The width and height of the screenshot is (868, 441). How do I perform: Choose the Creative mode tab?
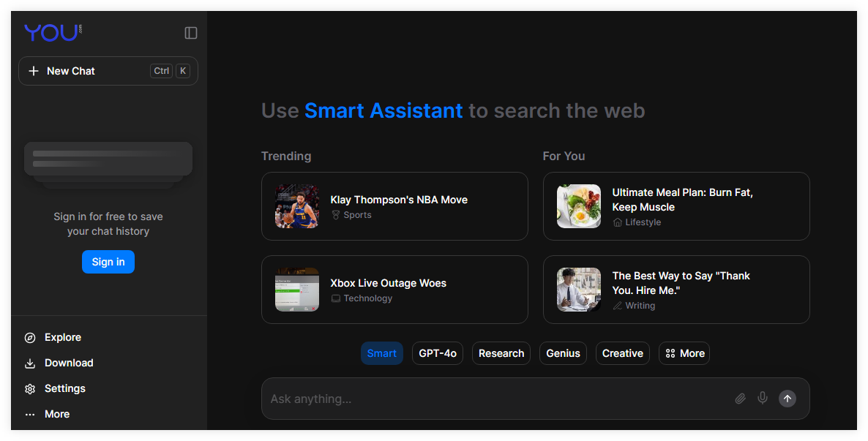tap(622, 353)
